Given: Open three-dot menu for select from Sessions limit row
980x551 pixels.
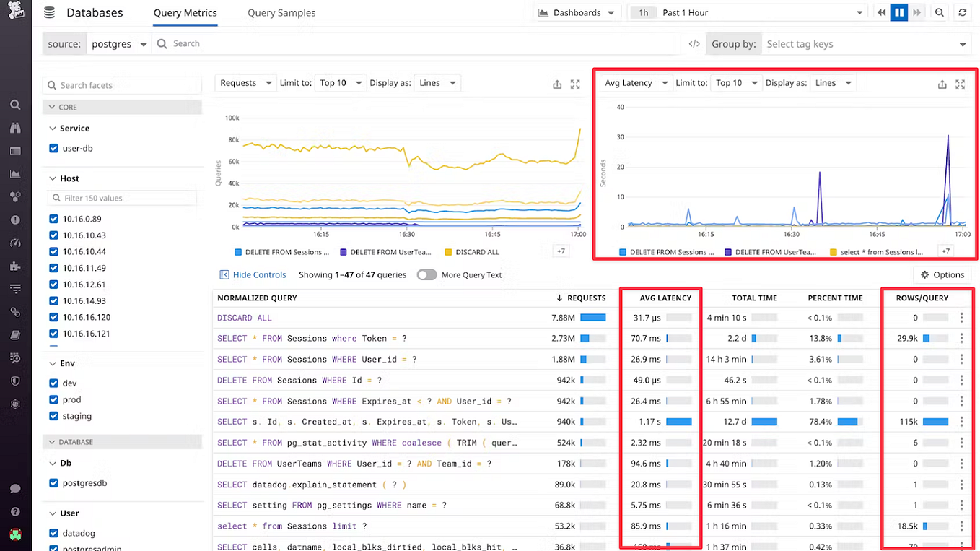Looking at the screenshot, I should click(x=961, y=526).
